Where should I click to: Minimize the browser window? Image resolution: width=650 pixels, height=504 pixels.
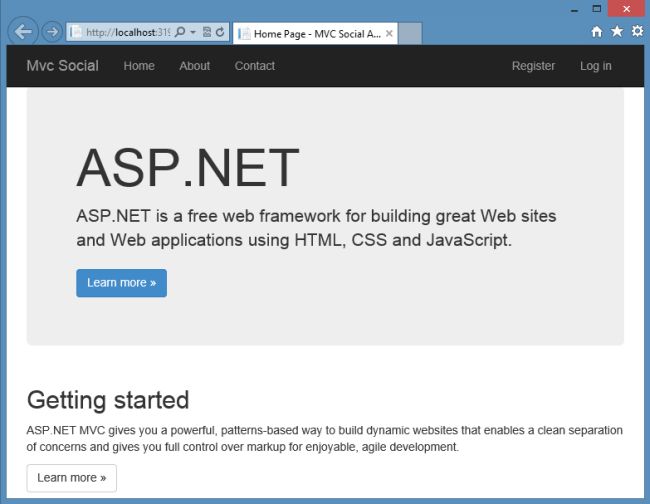coord(574,9)
